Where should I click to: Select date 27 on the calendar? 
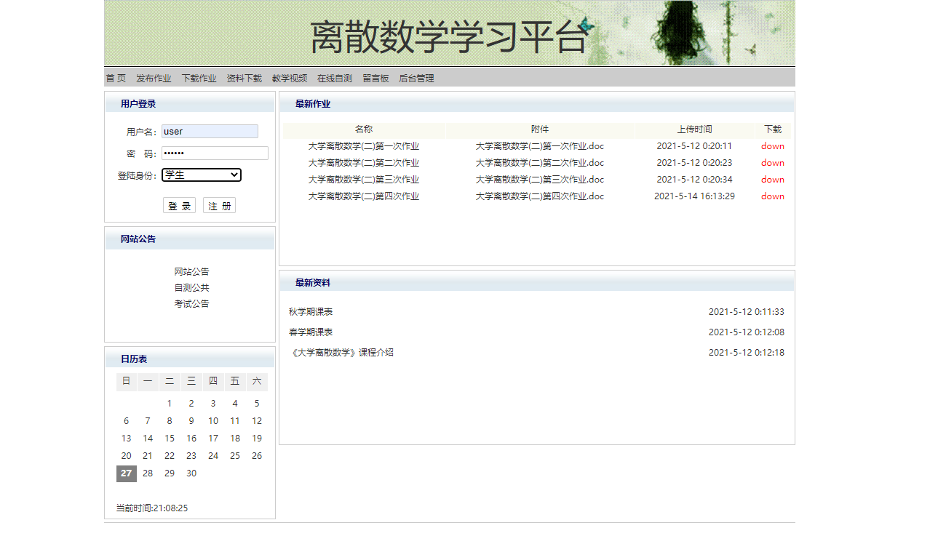click(x=125, y=473)
